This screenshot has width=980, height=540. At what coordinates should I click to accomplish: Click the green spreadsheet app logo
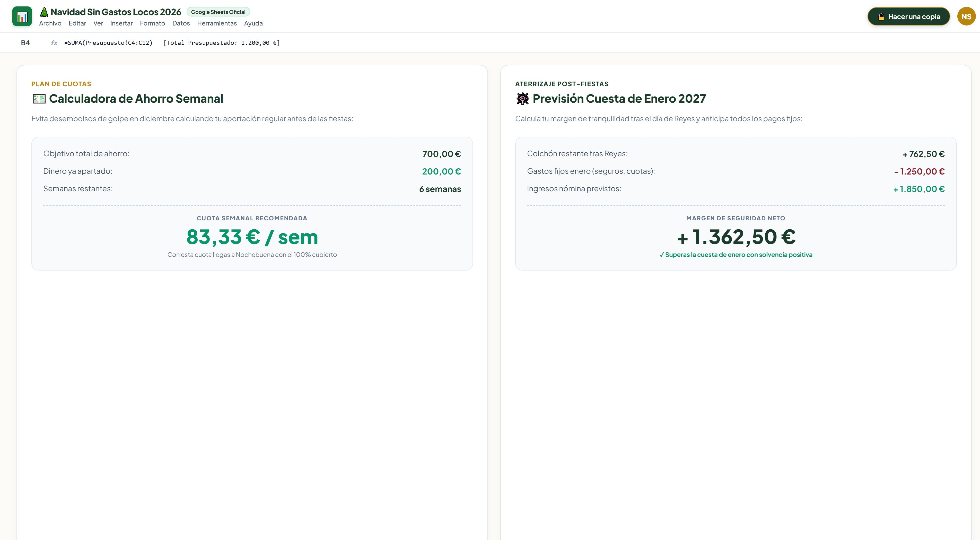22,16
